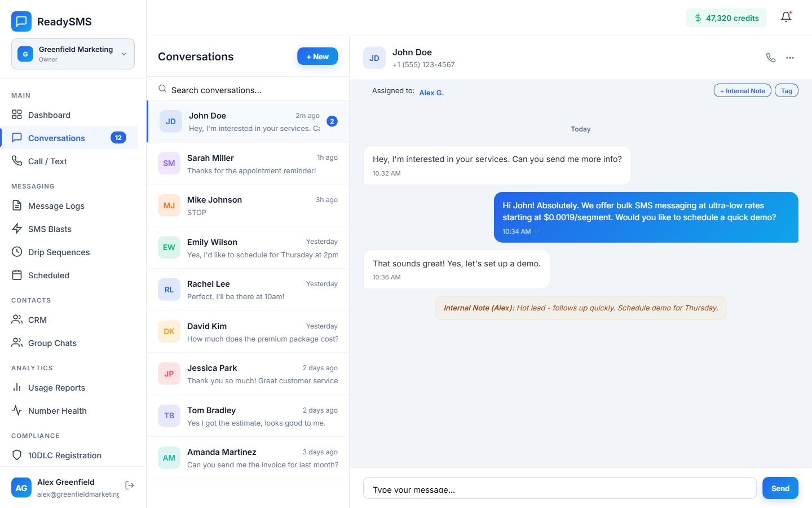The width and height of the screenshot is (812, 508).
Task: Click the ReadySMS logo icon
Action: (21, 21)
